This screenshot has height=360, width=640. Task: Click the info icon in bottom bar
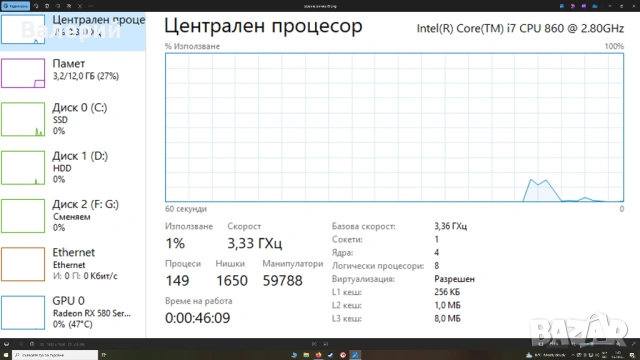pos(32,344)
